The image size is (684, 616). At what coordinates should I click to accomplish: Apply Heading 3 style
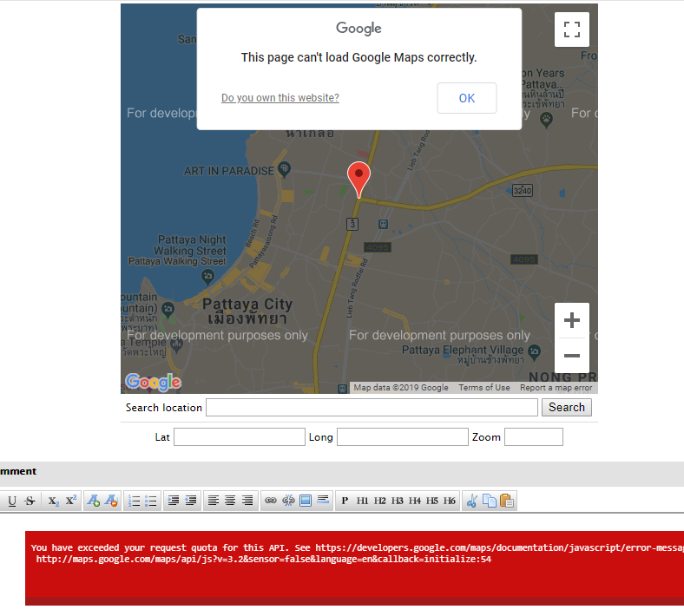click(x=397, y=501)
